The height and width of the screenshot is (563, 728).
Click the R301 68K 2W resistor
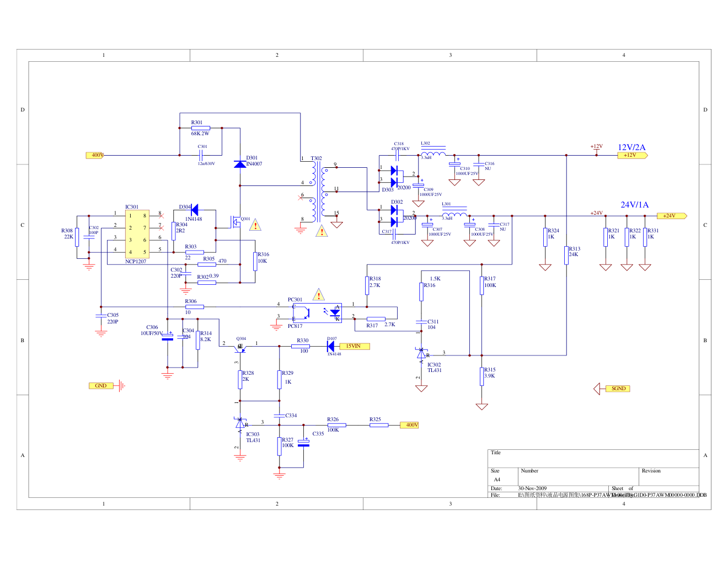pyautogui.click(x=201, y=128)
